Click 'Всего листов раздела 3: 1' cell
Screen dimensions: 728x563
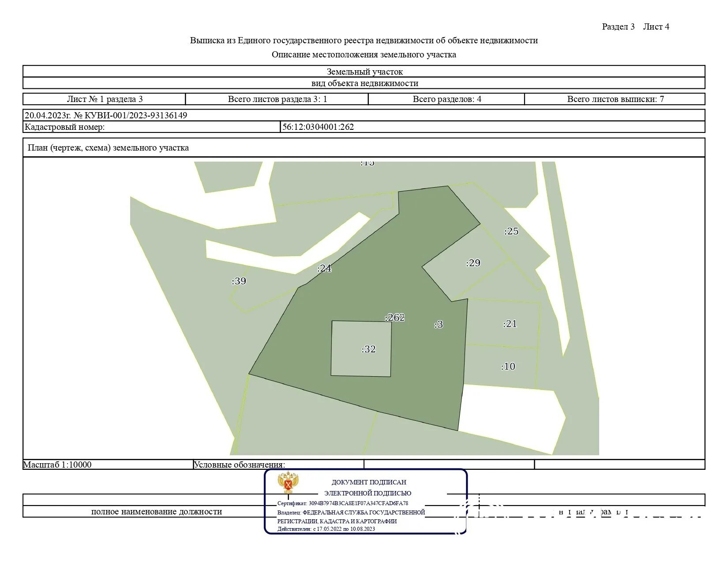[x=277, y=99]
